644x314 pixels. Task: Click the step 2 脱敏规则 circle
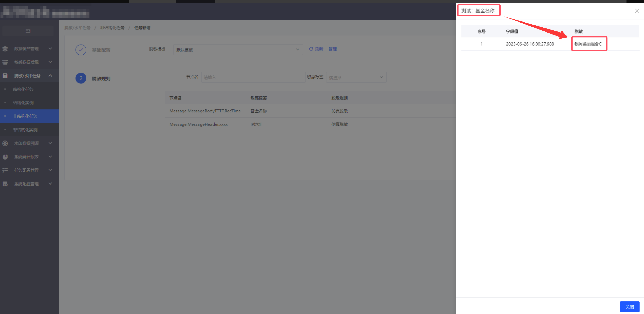coord(81,78)
